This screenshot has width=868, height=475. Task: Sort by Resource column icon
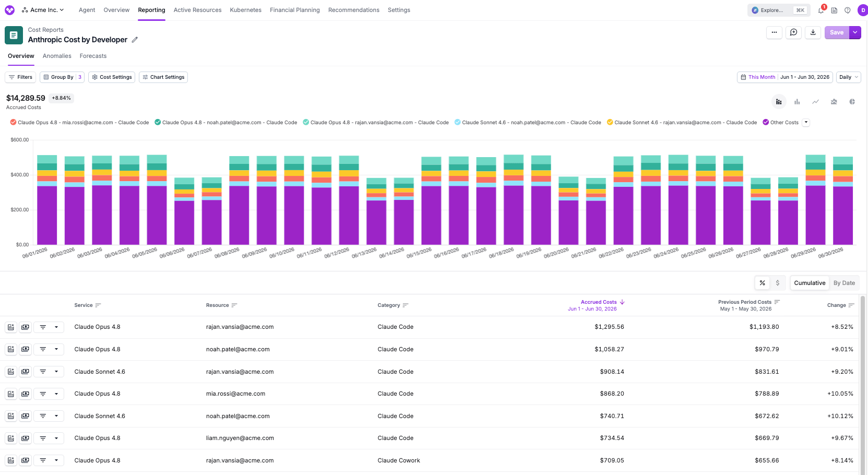(x=234, y=305)
